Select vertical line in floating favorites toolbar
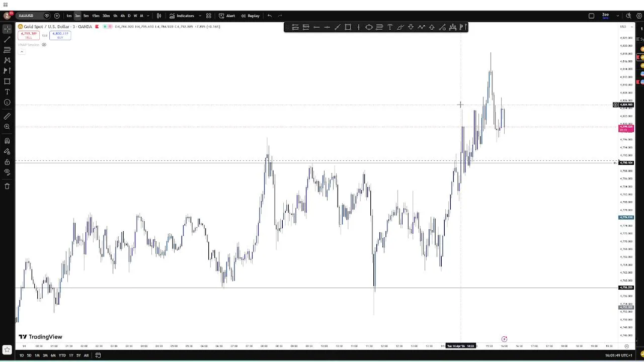 [358, 27]
